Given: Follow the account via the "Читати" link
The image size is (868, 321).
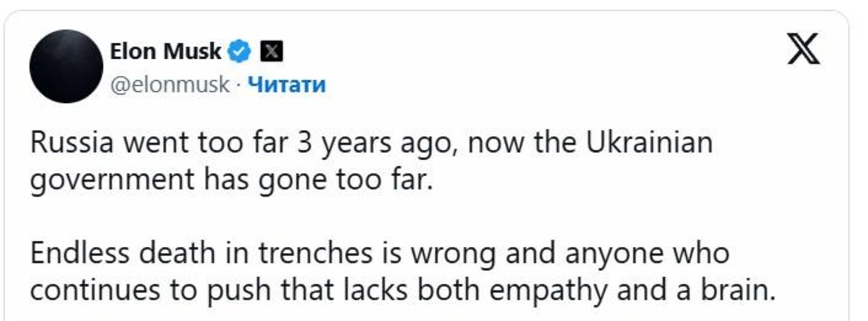Looking at the screenshot, I should point(286,85).
